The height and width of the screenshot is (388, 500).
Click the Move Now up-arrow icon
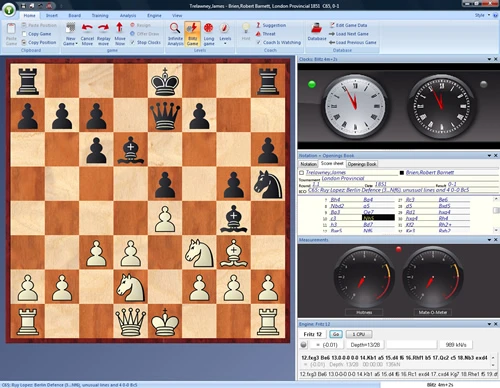pos(119,28)
